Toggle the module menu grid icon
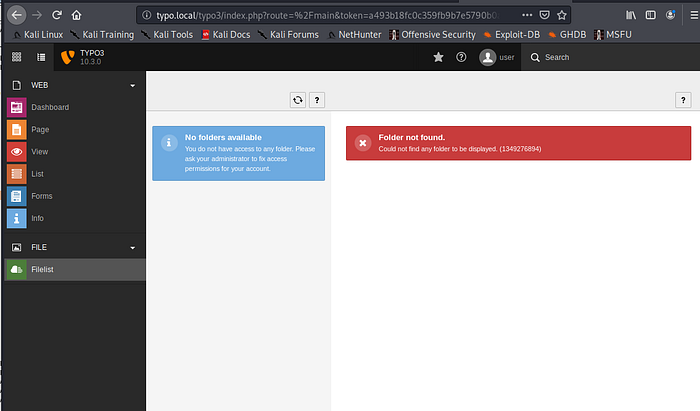 tap(15, 57)
